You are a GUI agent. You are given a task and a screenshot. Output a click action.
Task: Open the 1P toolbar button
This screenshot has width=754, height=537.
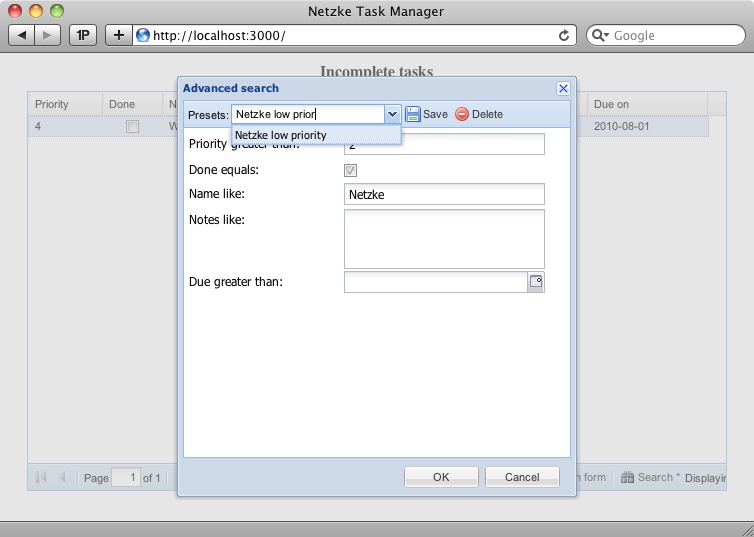coord(83,35)
